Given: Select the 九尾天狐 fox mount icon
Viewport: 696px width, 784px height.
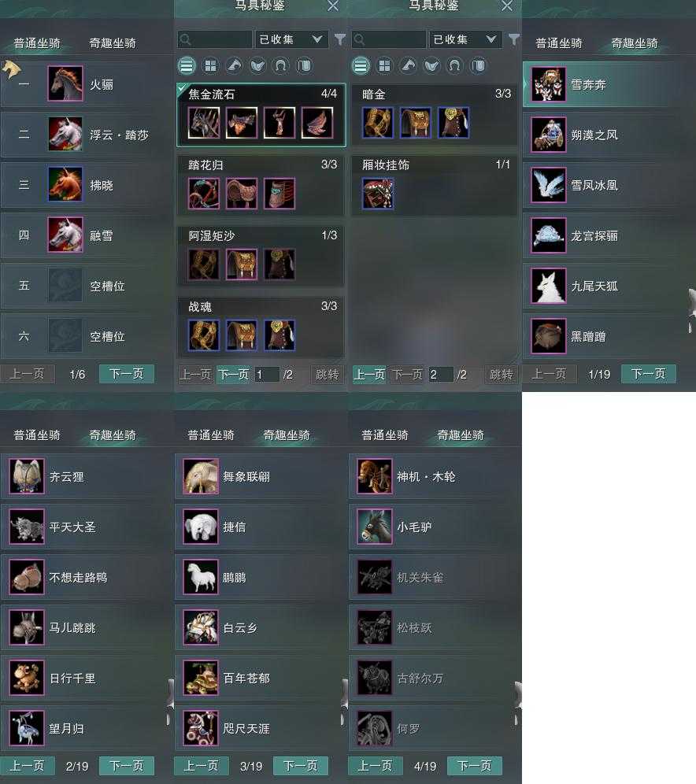Looking at the screenshot, I should tap(549, 286).
